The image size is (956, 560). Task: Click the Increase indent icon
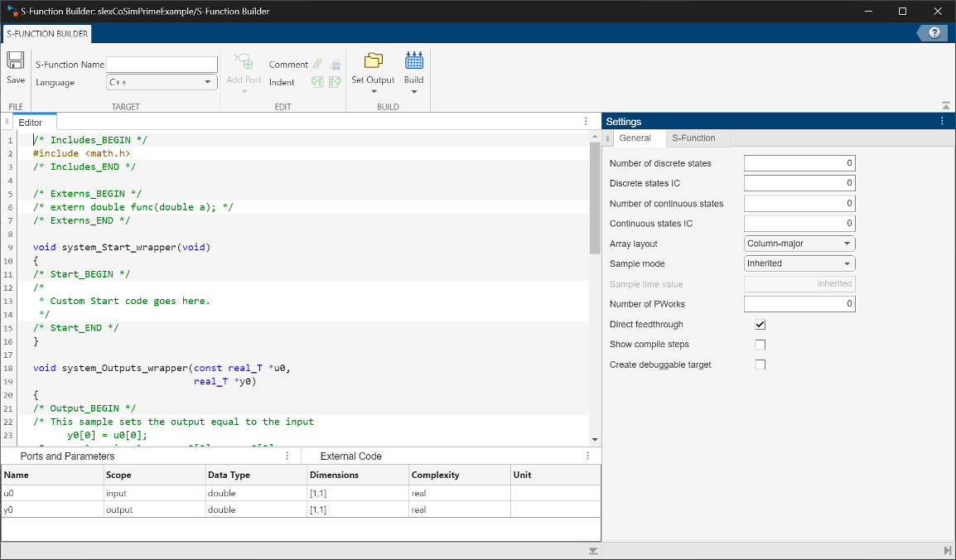[x=318, y=82]
